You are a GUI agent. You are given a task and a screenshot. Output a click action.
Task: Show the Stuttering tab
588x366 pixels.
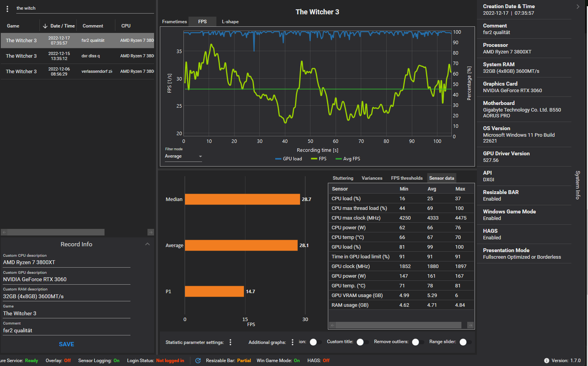[x=343, y=178]
